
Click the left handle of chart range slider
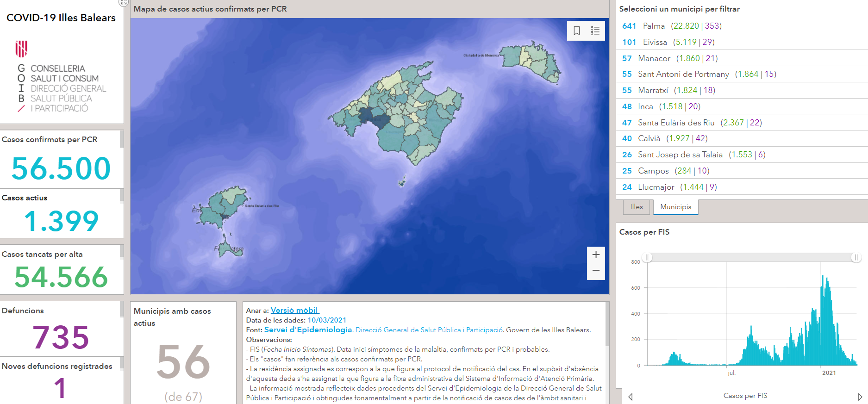coord(647,257)
